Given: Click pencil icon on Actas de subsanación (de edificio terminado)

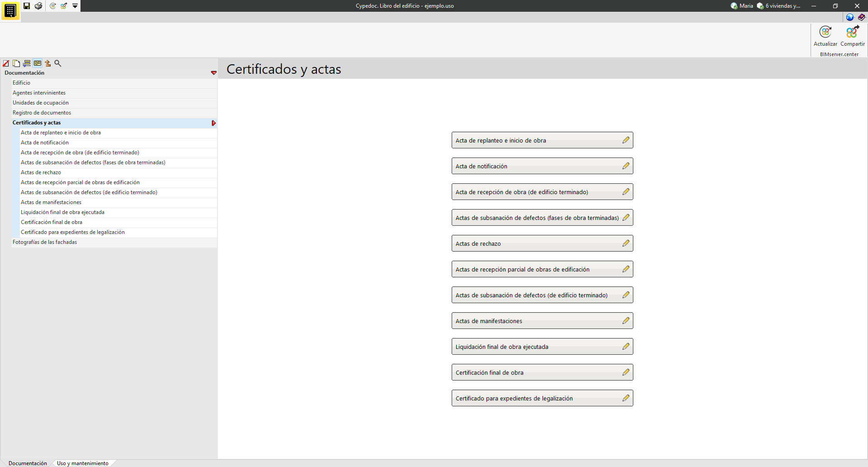Looking at the screenshot, I should [626, 295].
